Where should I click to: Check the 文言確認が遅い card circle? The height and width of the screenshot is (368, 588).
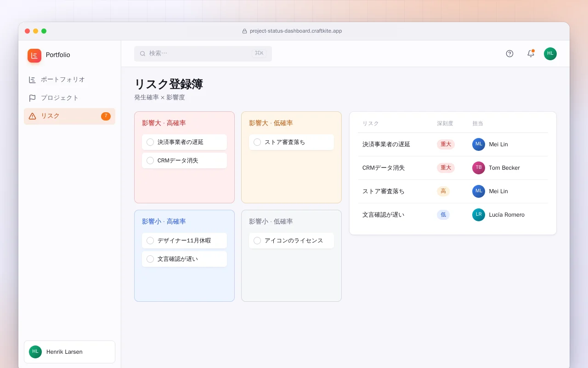pos(150,259)
